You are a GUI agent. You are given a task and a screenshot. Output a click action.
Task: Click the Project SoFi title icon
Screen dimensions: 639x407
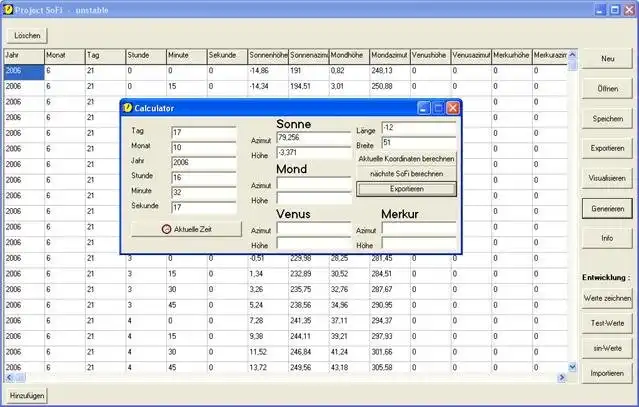pyautogui.click(x=8, y=10)
